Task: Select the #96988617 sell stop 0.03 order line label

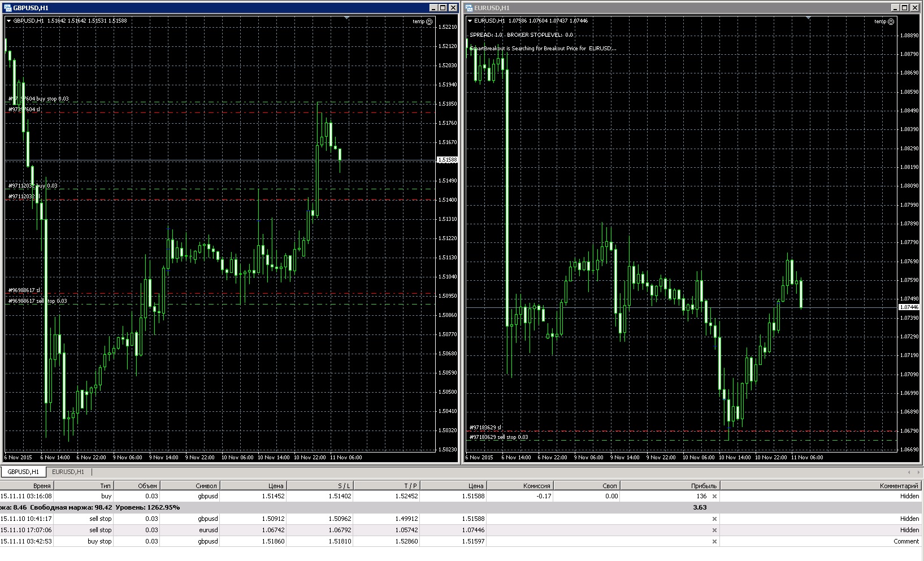Action: (x=37, y=301)
